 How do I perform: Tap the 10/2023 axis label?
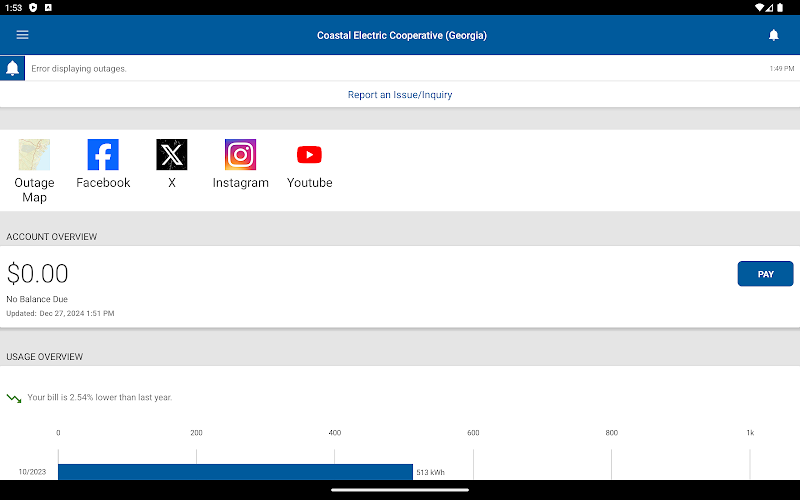(x=32, y=472)
